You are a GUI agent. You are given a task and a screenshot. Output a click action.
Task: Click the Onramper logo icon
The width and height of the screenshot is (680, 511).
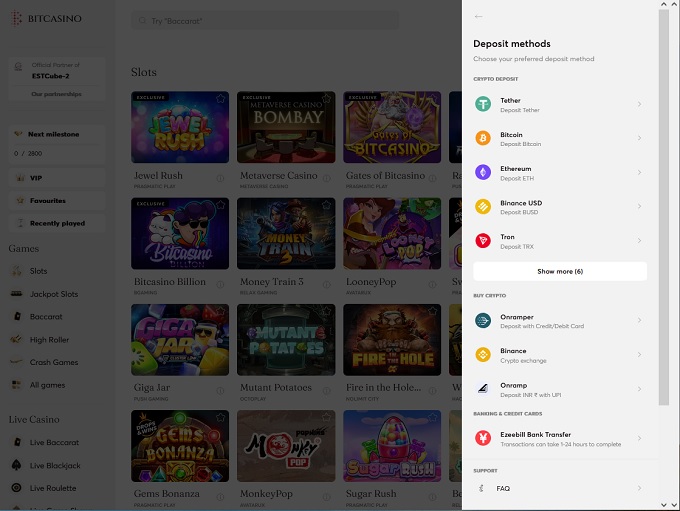(x=483, y=321)
